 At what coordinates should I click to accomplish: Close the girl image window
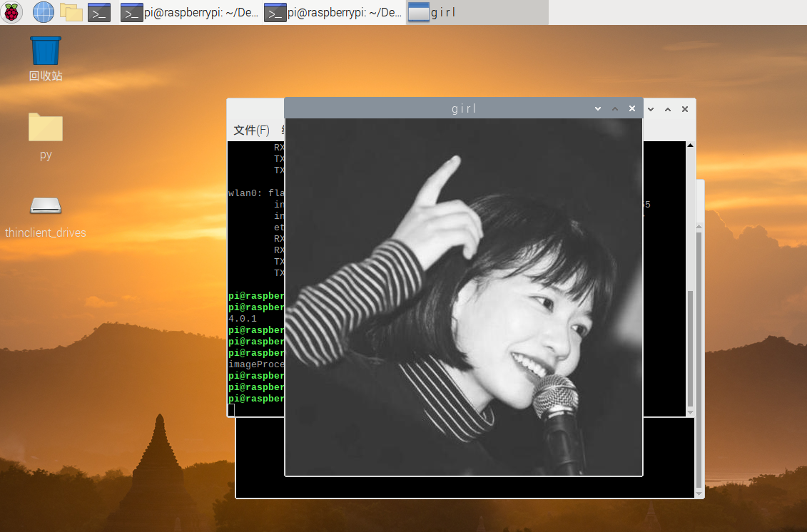point(632,108)
